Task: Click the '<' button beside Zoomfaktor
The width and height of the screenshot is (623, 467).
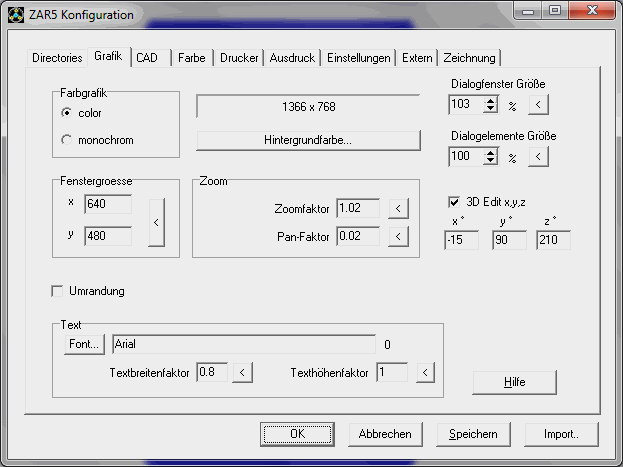Action: tap(398, 209)
